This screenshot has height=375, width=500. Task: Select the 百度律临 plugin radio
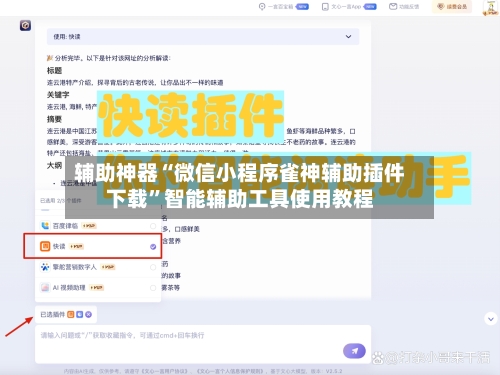[x=153, y=226]
